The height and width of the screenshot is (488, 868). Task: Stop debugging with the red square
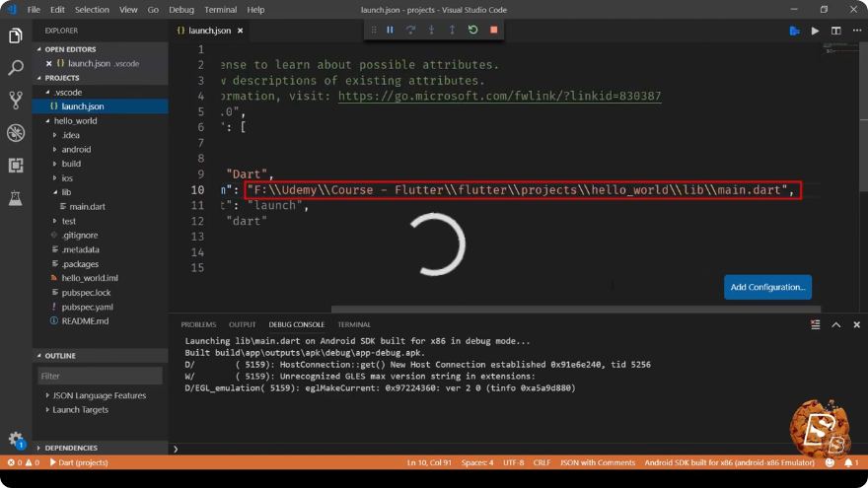pos(494,30)
